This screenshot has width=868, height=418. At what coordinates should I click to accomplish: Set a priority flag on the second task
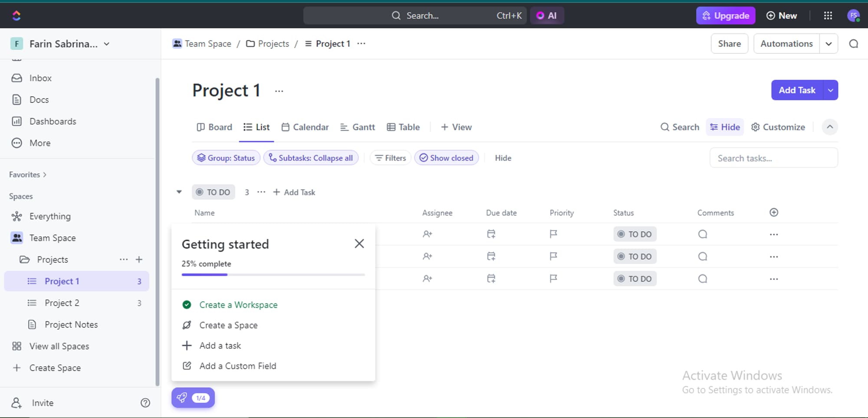[553, 256]
